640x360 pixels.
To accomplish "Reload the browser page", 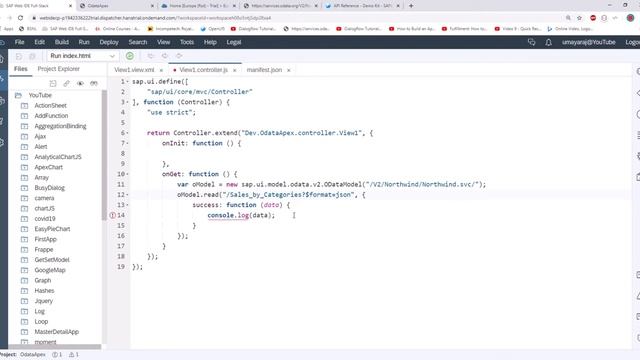I will (20, 18).
